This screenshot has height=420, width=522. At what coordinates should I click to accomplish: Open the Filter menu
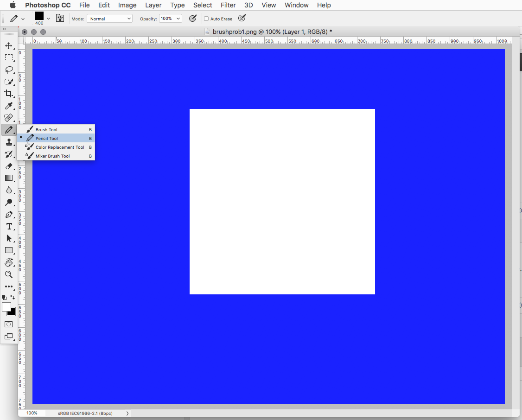click(228, 5)
